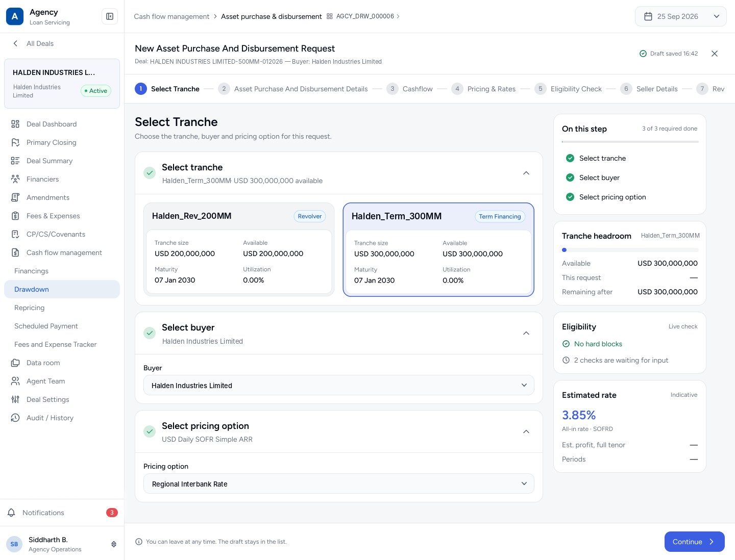
Task: Click the Audit / History clock icon
Action: point(15,418)
